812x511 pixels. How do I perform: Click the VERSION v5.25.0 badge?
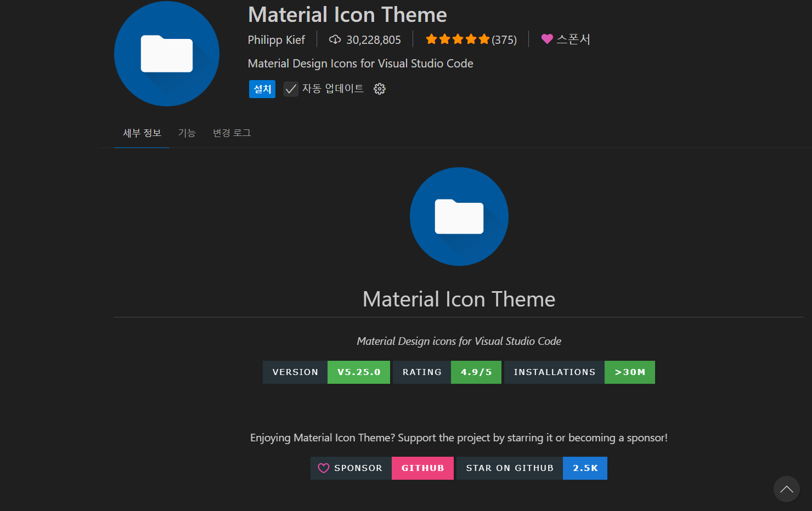pyautogui.click(x=326, y=372)
